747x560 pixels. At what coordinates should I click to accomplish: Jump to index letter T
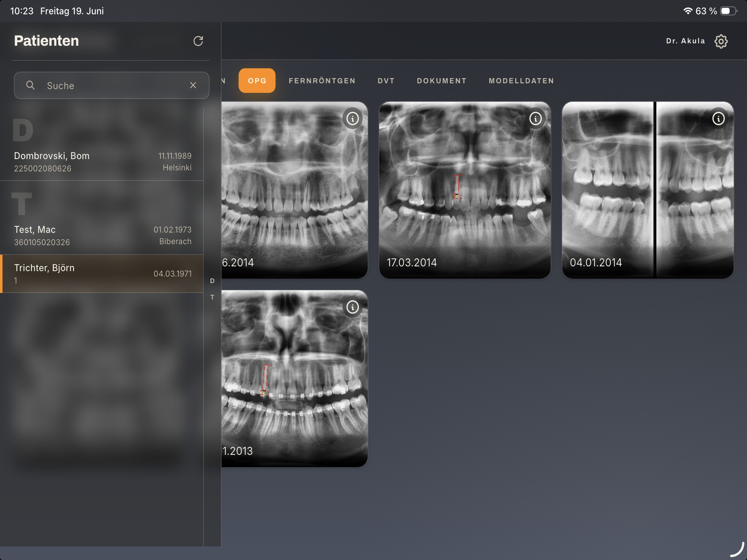pos(212,297)
